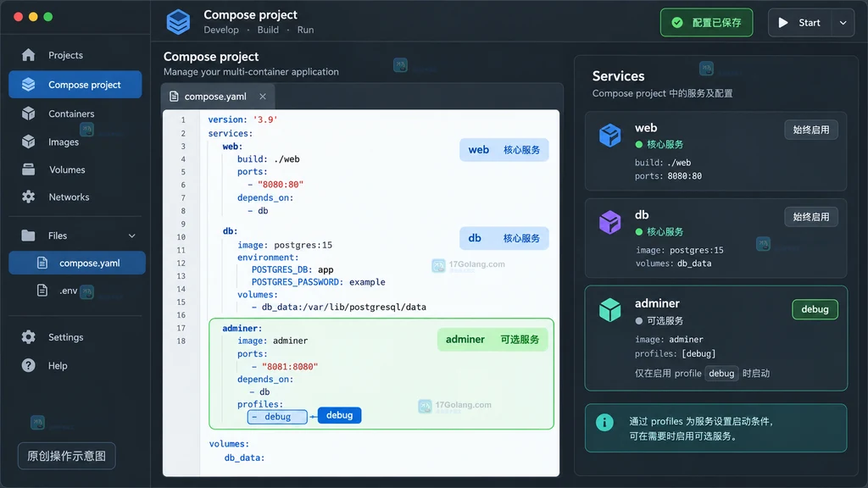Click the db service purple cube icon
Screen dimensions: 868x488
click(x=610, y=223)
